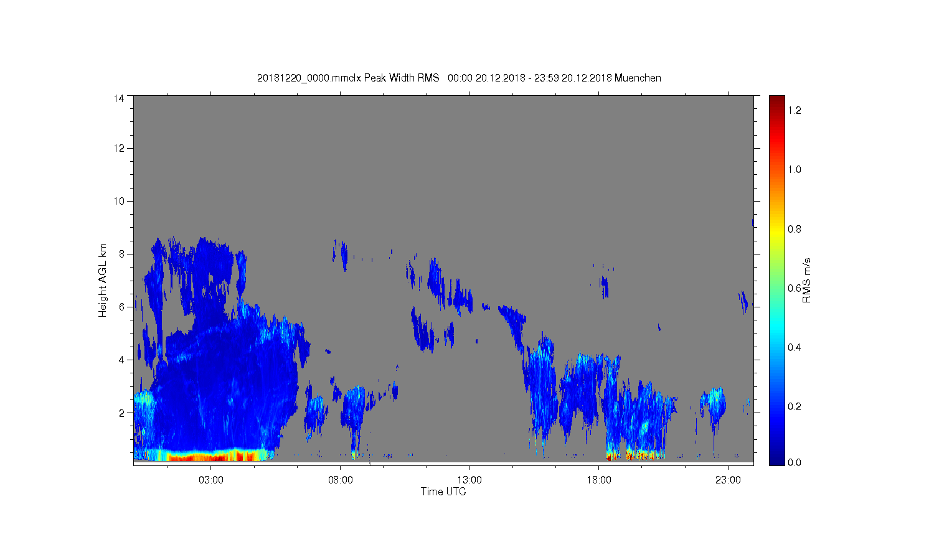This screenshot has height=560, width=934.
Task: Click the colorbar value 1.0
Action: [794, 170]
